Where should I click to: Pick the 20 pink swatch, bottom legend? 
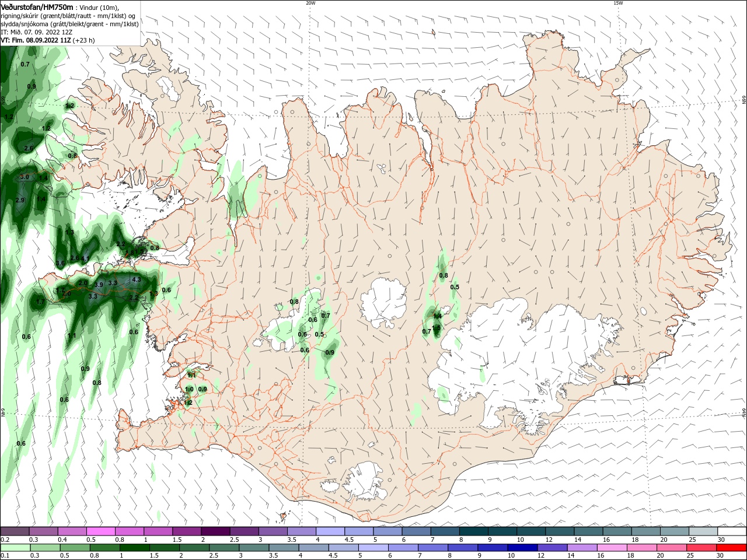[x=672, y=548]
